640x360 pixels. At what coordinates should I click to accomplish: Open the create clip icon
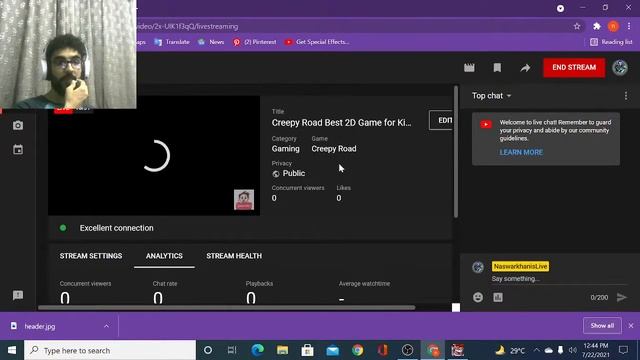(469, 68)
